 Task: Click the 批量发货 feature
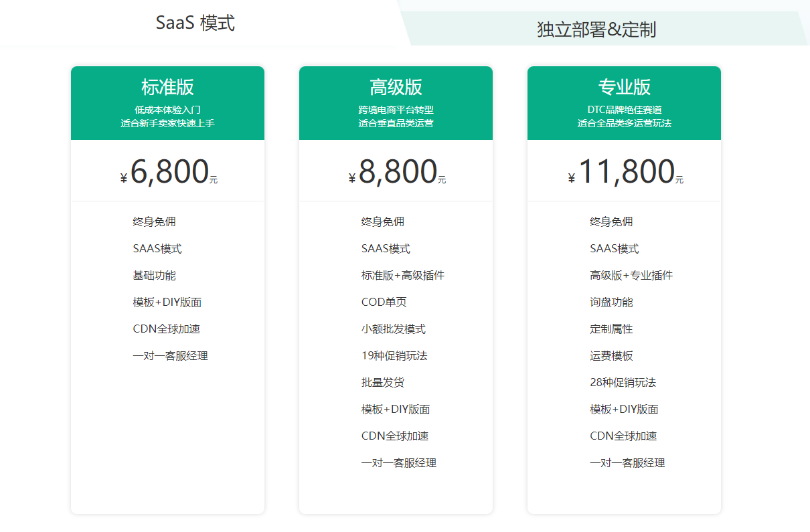click(x=382, y=382)
